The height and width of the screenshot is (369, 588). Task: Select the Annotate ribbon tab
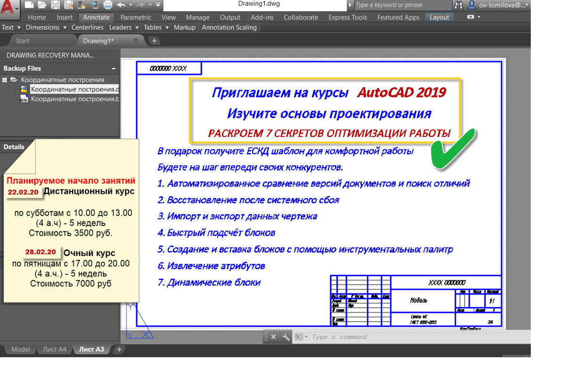pos(96,17)
